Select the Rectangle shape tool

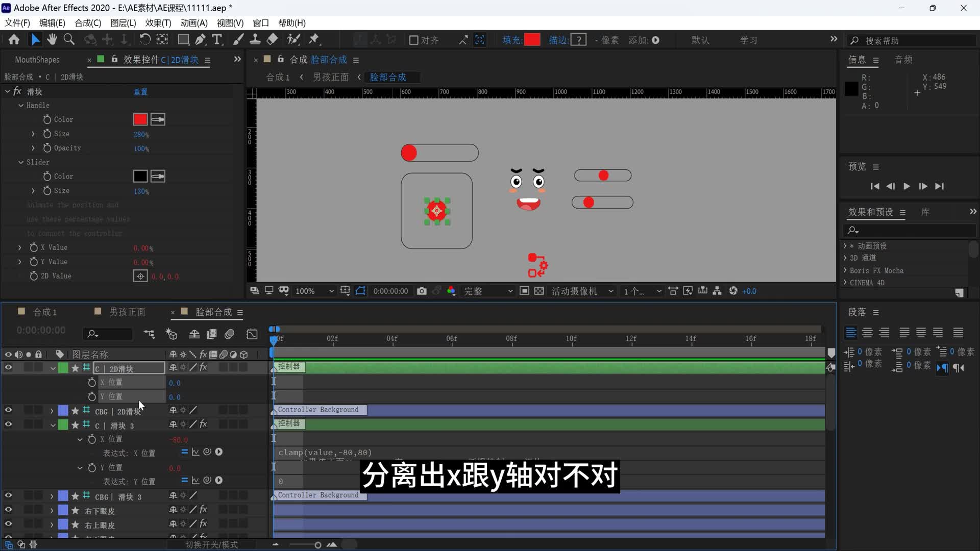[x=183, y=40]
